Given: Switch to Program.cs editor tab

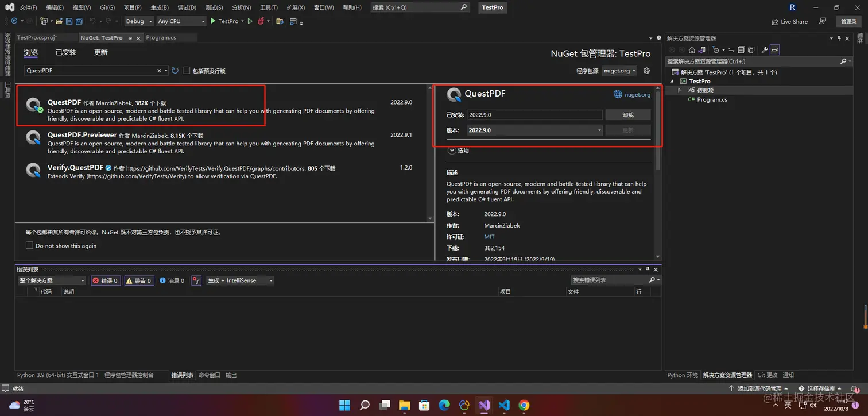Looking at the screenshot, I should (161, 38).
